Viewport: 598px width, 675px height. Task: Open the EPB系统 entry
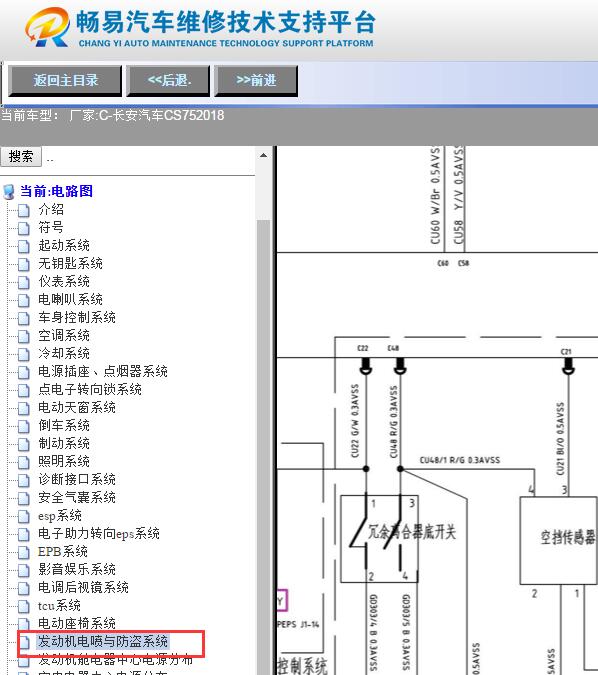[x=63, y=552]
